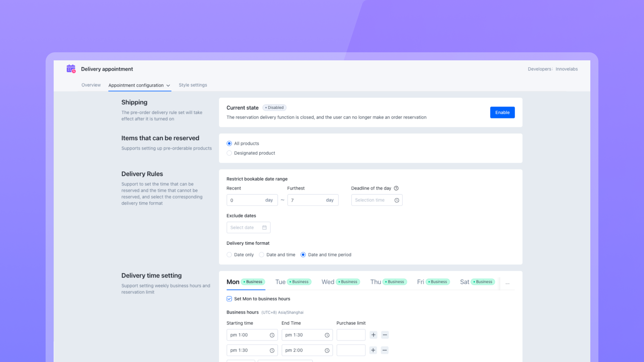Uncheck Set Mon to business hours
644x362 pixels.
(x=229, y=299)
